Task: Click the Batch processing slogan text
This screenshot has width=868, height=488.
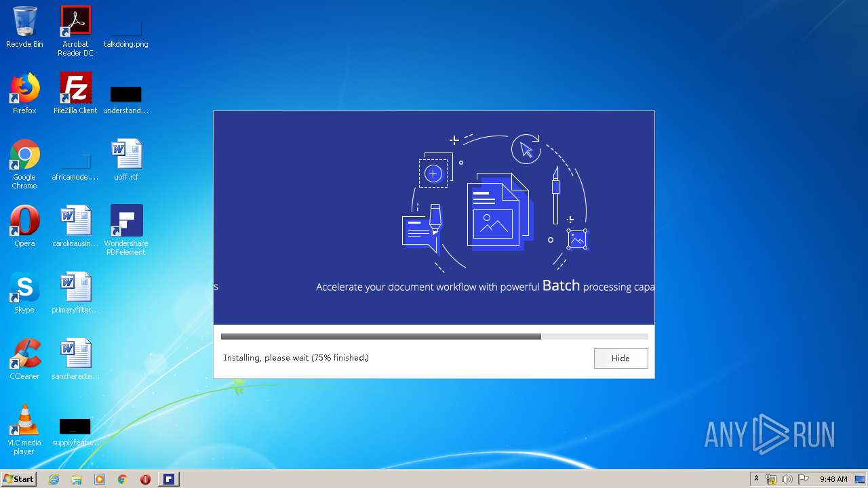Action: tap(485, 286)
